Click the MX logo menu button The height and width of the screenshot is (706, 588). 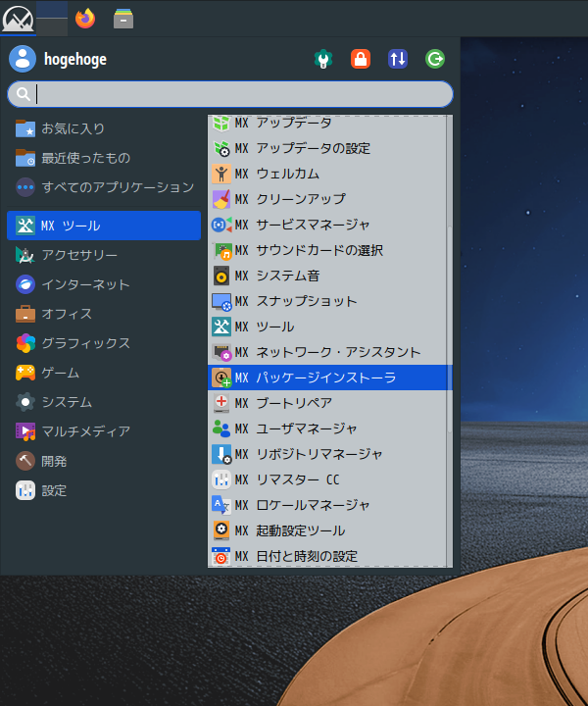[x=18, y=19]
